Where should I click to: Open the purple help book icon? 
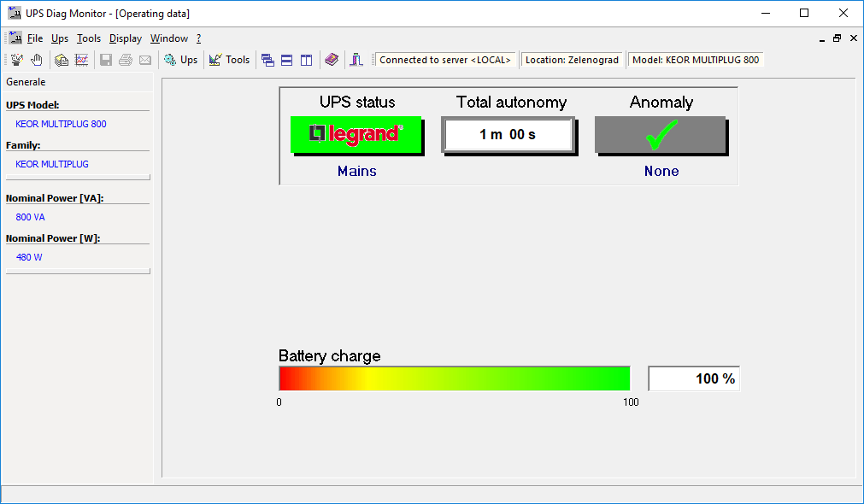332,60
